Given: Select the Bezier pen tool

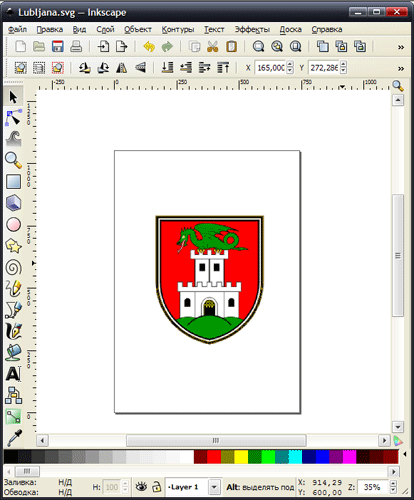Looking at the screenshot, I should coord(13,310).
